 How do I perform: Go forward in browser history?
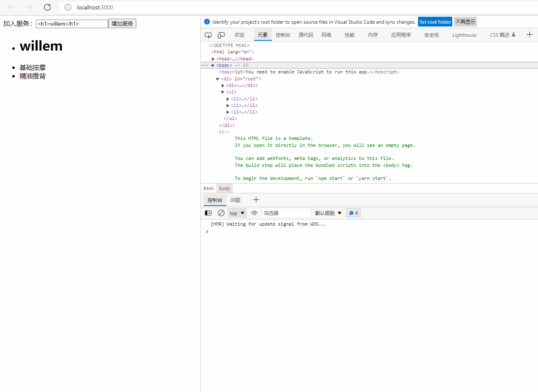(x=29, y=7)
